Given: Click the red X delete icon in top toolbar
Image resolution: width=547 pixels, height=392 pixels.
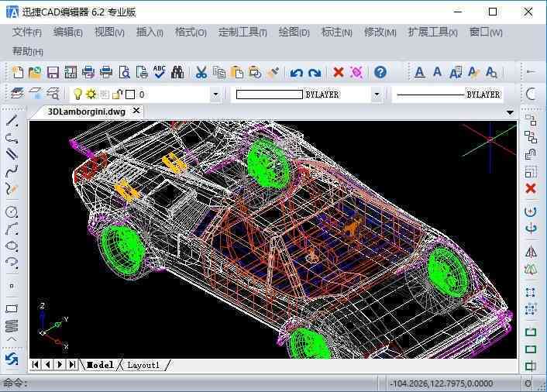Looking at the screenshot, I should tap(339, 72).
